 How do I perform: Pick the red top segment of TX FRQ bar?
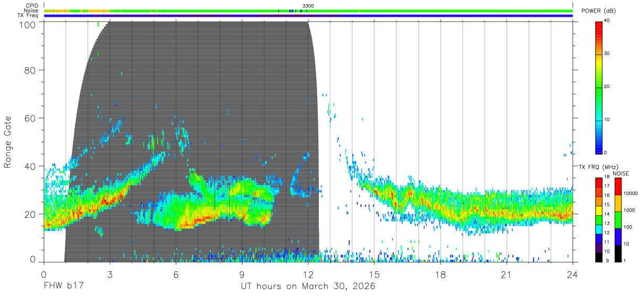pos(598,182)
